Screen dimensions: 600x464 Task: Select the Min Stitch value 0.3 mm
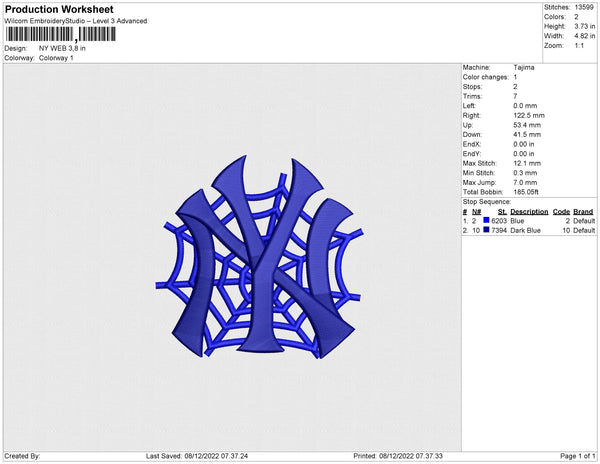click(x=525, y=173)
